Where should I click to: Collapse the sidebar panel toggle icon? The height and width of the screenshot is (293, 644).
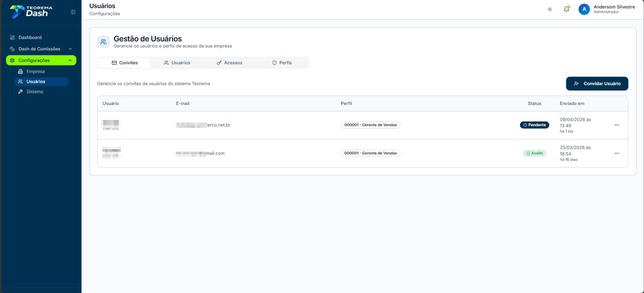tap(73, 12)
